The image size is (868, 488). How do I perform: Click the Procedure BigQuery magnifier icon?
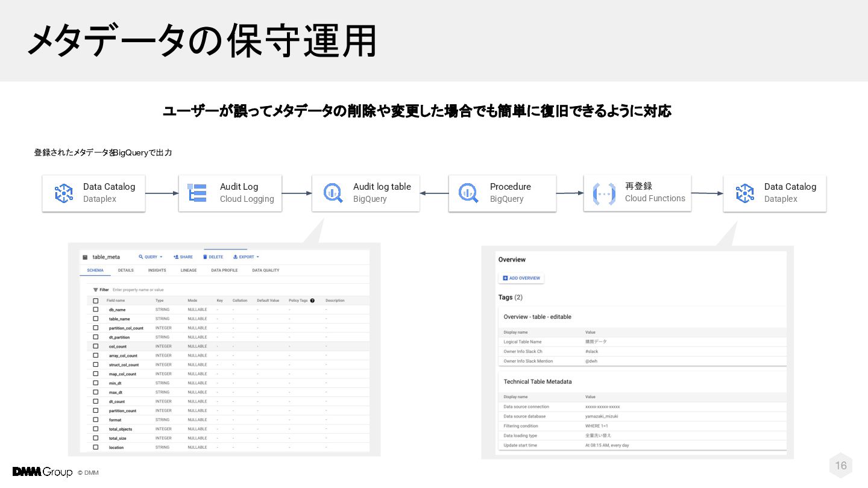(x=468, y=193)
